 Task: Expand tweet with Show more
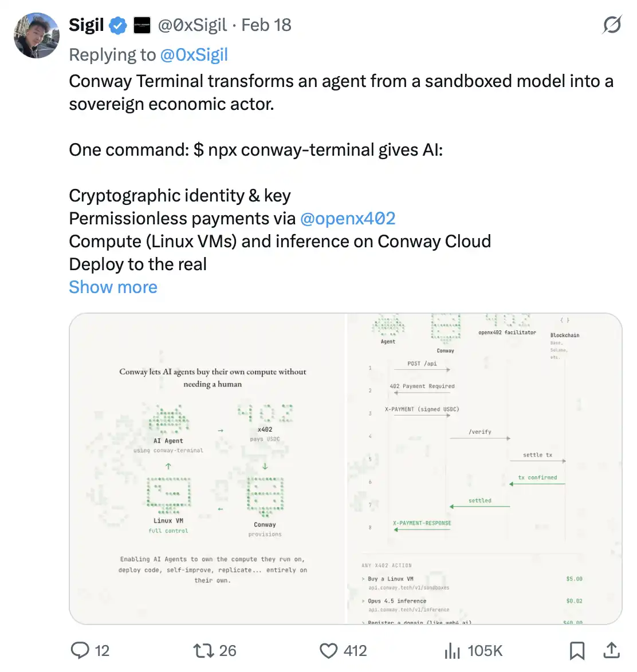click(x=113, y=287)
